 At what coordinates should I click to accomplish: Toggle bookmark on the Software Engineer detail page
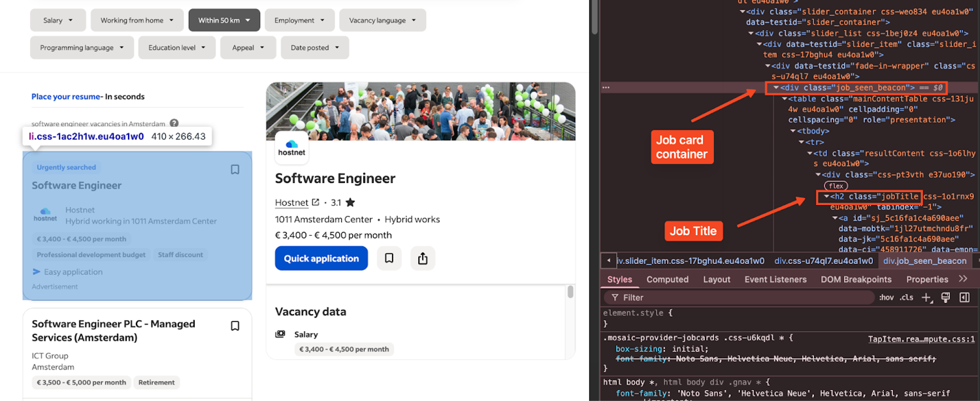point(389,258)
